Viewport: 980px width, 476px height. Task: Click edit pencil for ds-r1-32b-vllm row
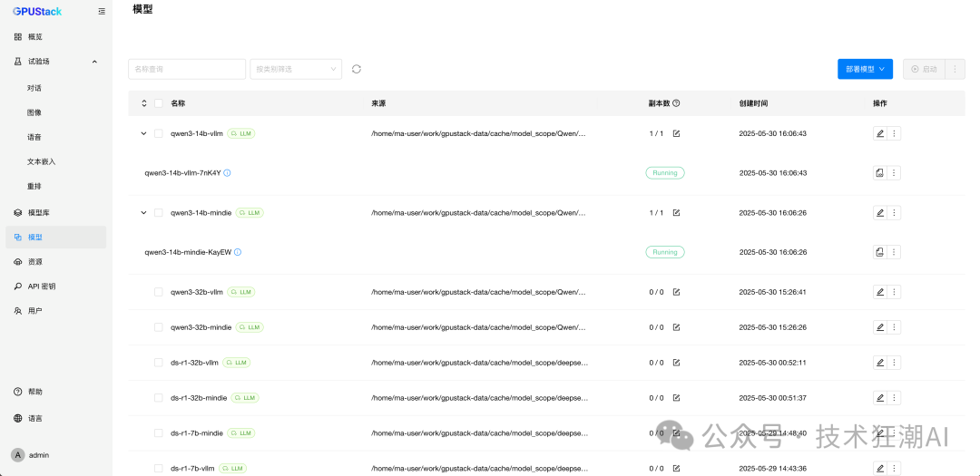tap(880, 363)
